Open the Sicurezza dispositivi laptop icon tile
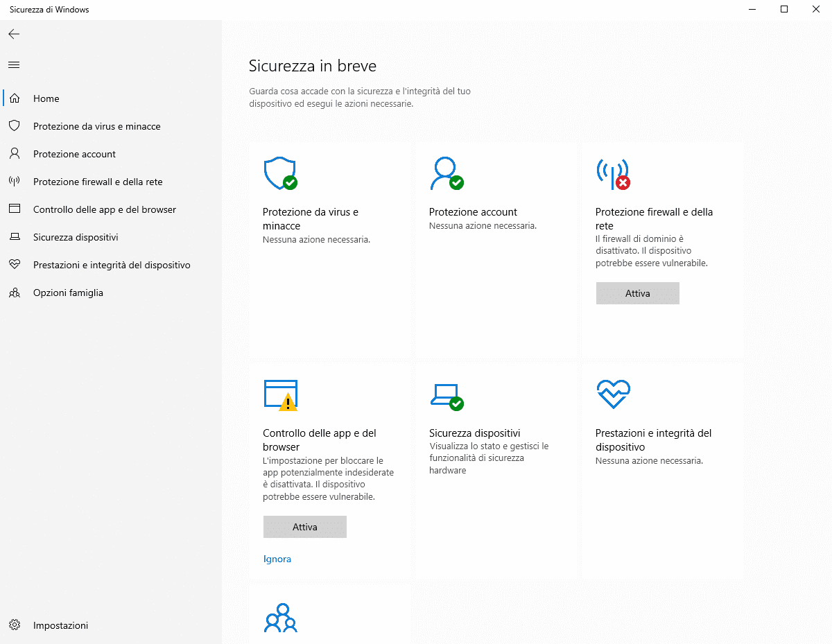 (446, 394)
